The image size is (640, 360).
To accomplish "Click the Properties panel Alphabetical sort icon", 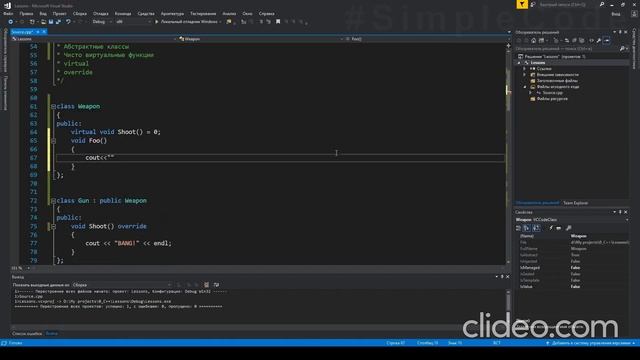I will click(x=536, y=228).
